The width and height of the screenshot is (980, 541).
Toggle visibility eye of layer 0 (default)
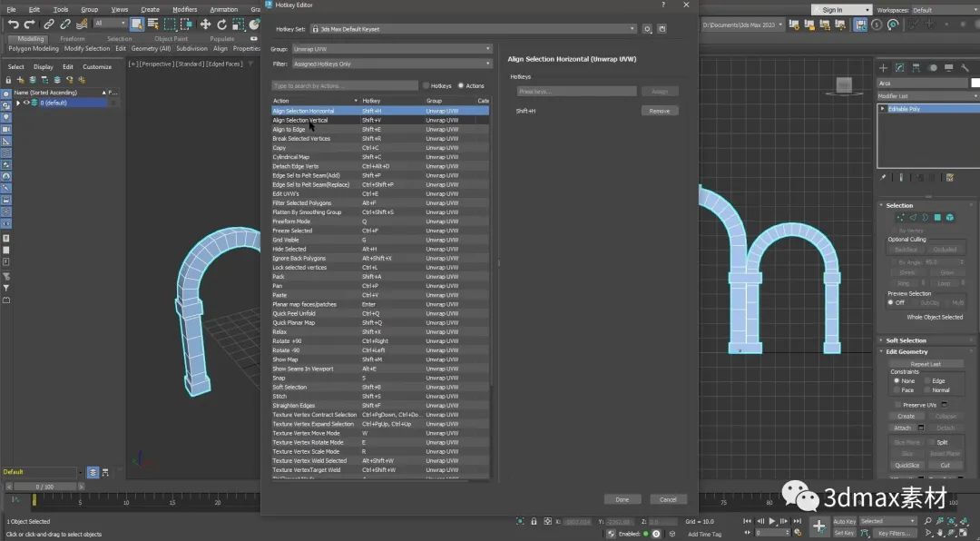click(26, 103)
